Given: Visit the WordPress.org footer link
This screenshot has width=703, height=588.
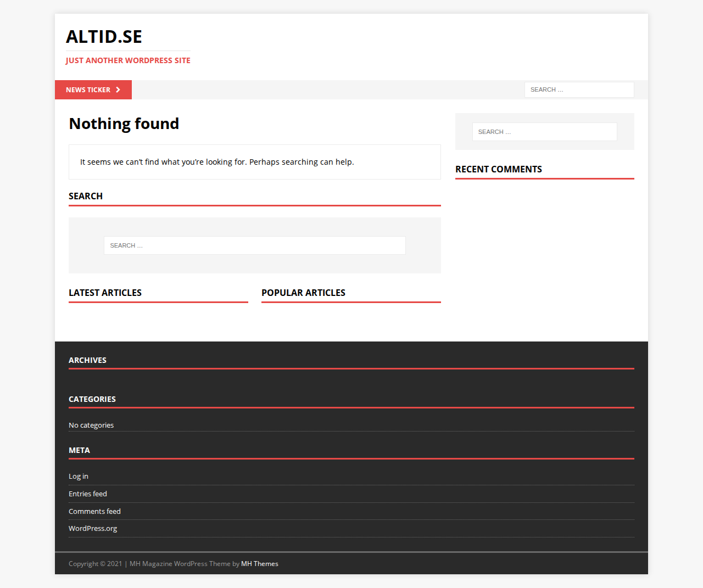Looking at the screenshot, I should tap(93, 529).
